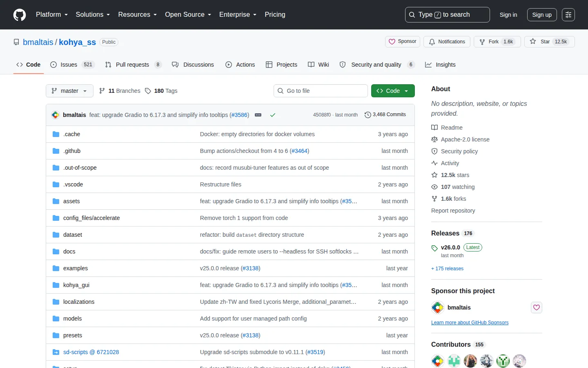Open the + 175 releases link

point(447,269)
